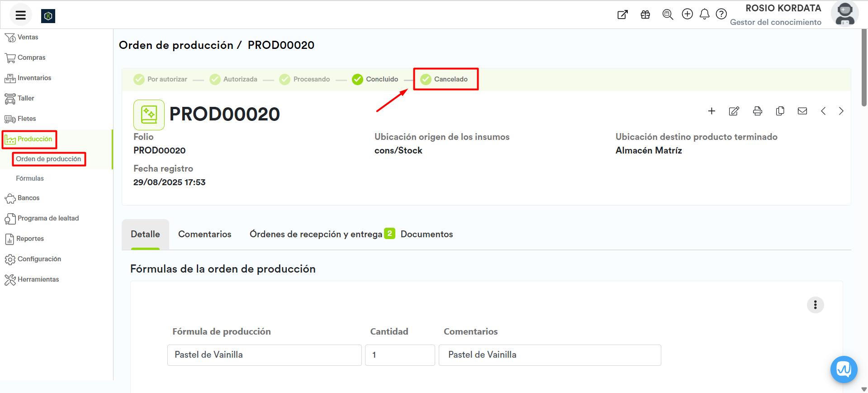Viewport: 868px width, 393px height.
Task: Go to previous record arrow
Action: 823,111
